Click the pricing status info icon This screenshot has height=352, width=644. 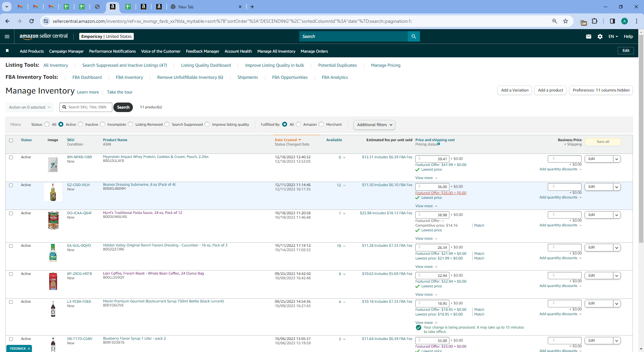point(439,144)
